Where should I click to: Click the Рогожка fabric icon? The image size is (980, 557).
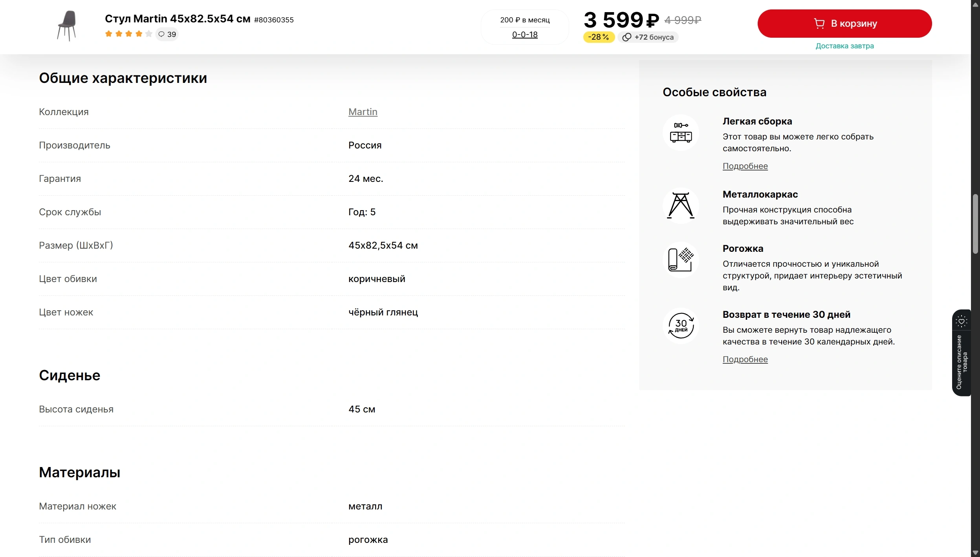[x=681, y=260]
